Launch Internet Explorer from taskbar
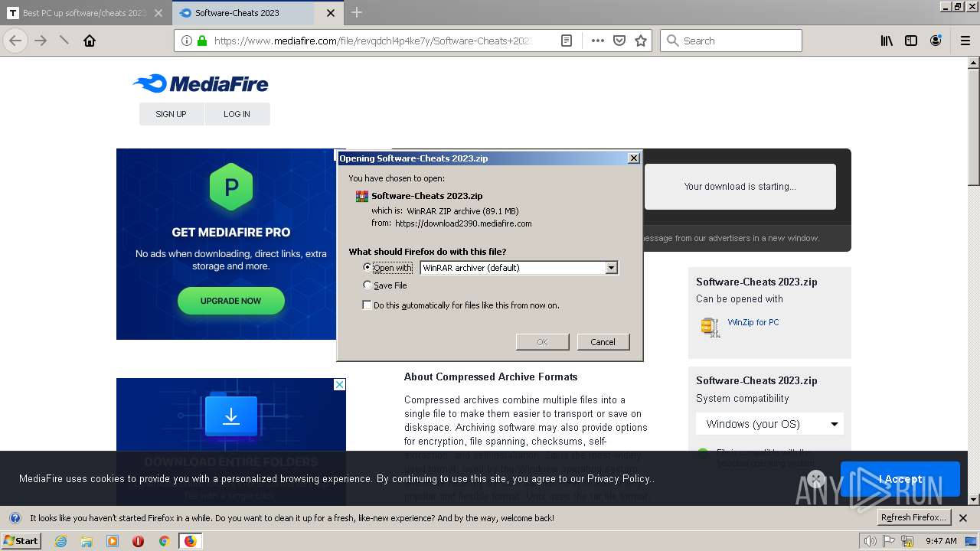 [x=60, y=541]
